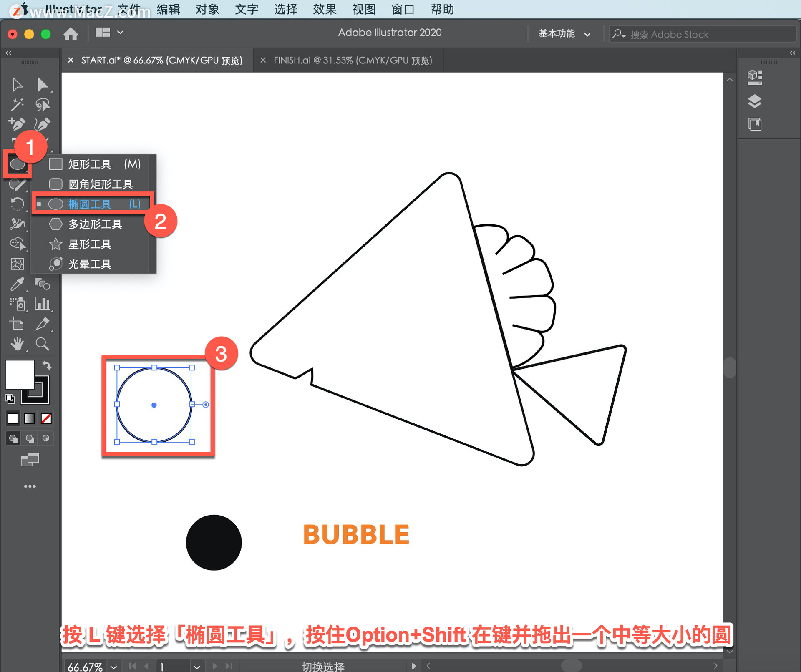Select the Pen tool
This screenshot has height=672, width=801.
click(17, 124)
